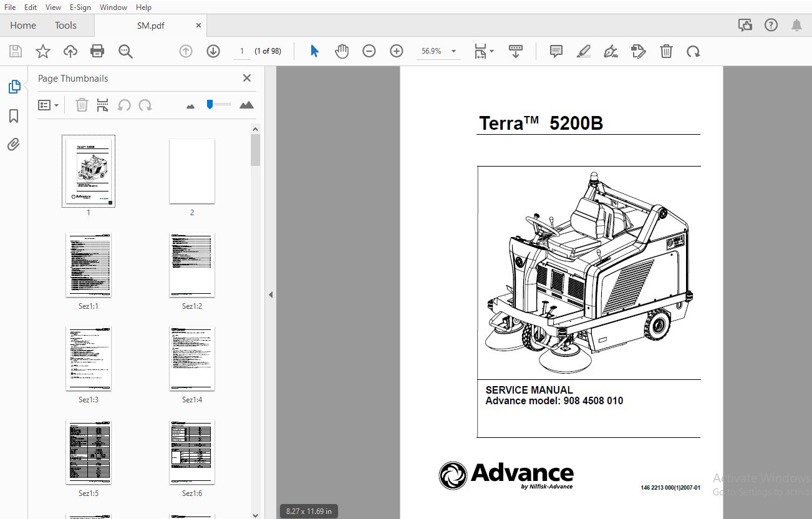This screenshot has height=519, width=812.
Task: Add a sticky note comment
Action: [556, 51]
